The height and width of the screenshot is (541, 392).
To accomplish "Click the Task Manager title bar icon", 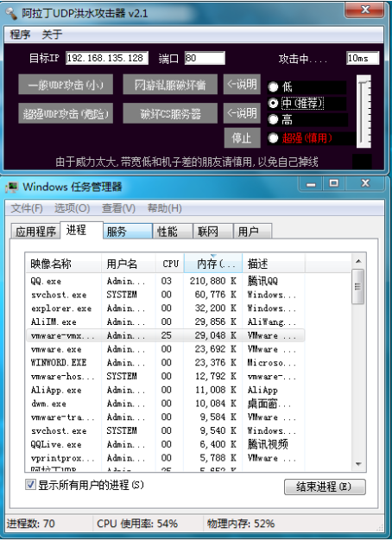I will point(11,187).
